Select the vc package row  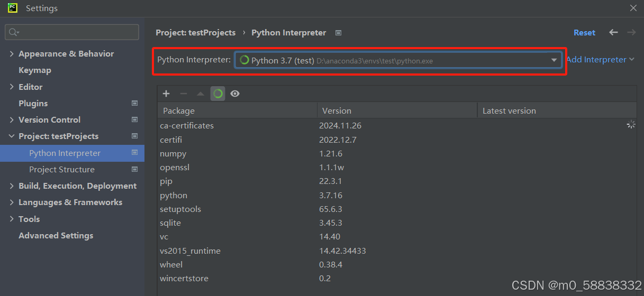point(397,236)
